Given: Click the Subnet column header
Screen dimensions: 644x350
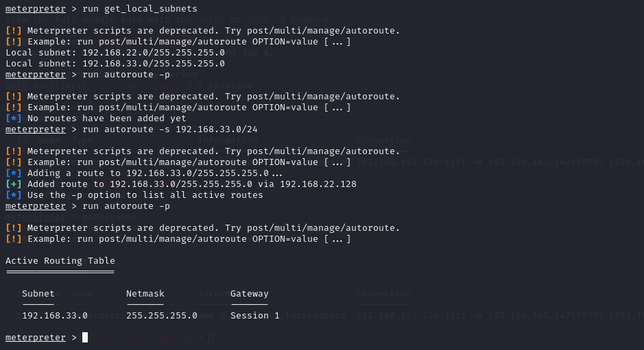Looking at the screenshot, I should 38,293.
